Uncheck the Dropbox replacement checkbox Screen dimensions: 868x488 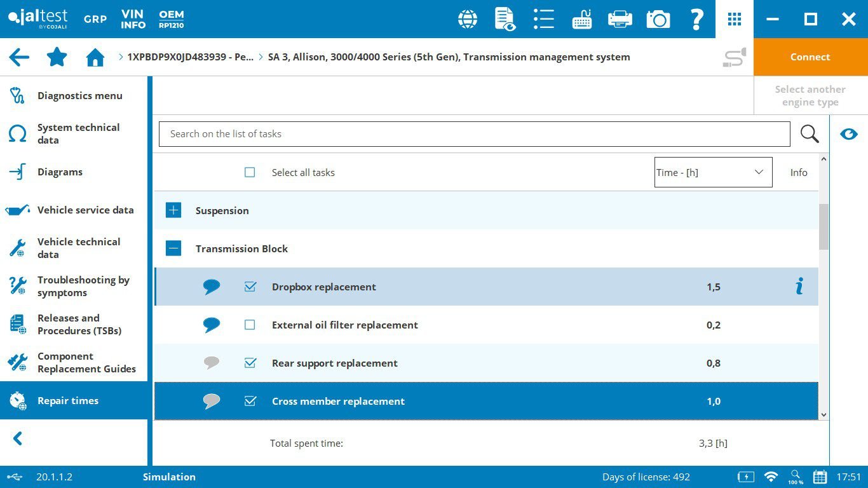pos(250,287)
